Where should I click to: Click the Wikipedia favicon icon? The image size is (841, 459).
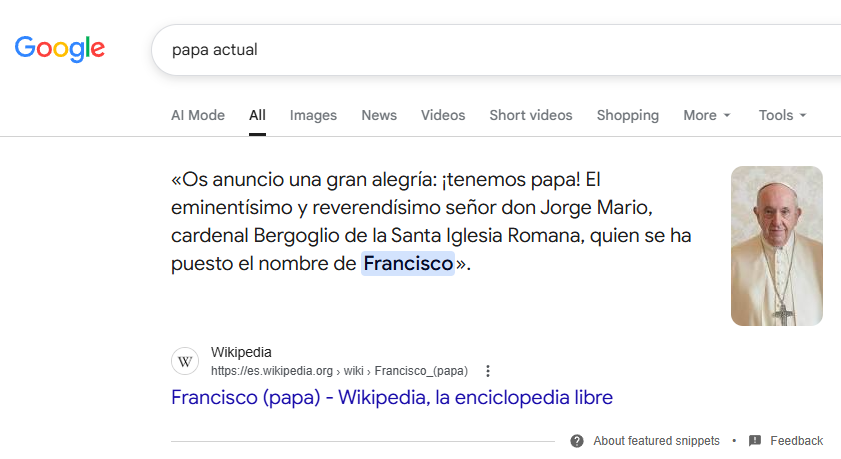click(x=185, y=361)
